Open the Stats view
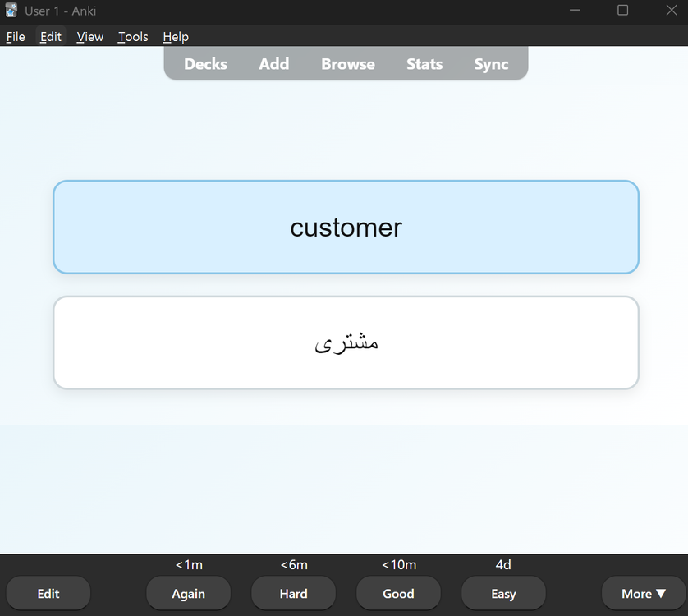Viewport: 688px width, 616px height. (424, 64)
